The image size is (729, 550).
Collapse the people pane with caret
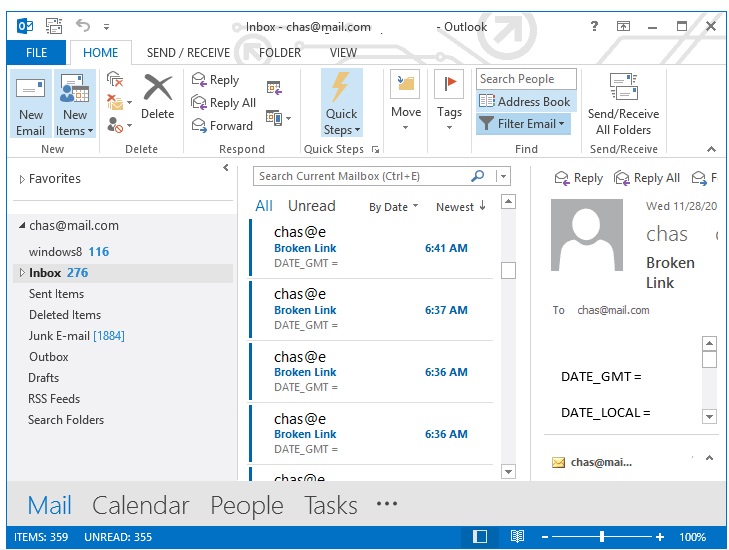pyautogui.click(x=709, y=458)
